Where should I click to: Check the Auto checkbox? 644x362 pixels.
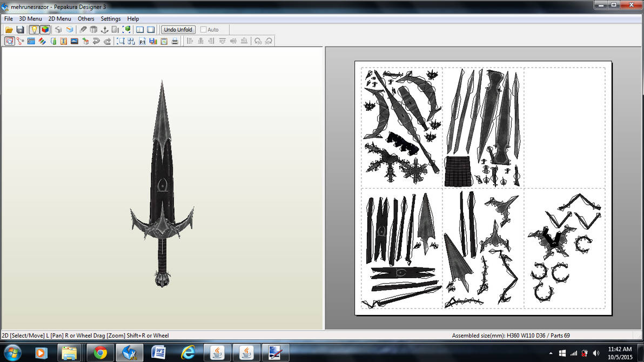[x=203, y=30]
